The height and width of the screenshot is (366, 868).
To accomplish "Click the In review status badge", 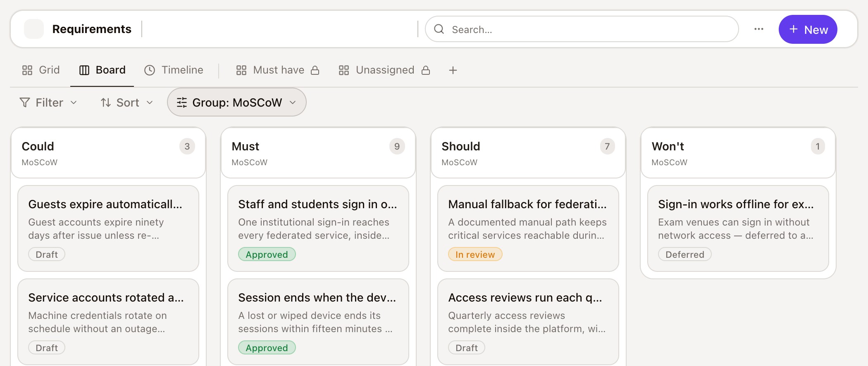I will click(x=475, y=254).
